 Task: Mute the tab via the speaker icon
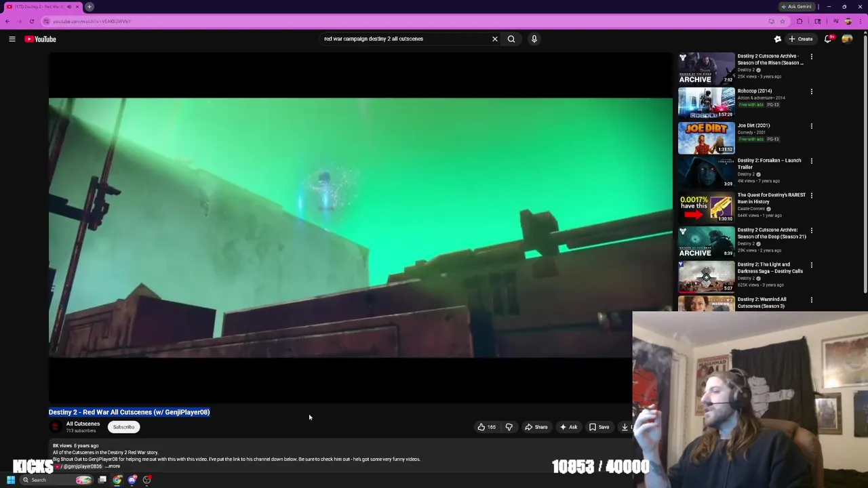(69, 7)
